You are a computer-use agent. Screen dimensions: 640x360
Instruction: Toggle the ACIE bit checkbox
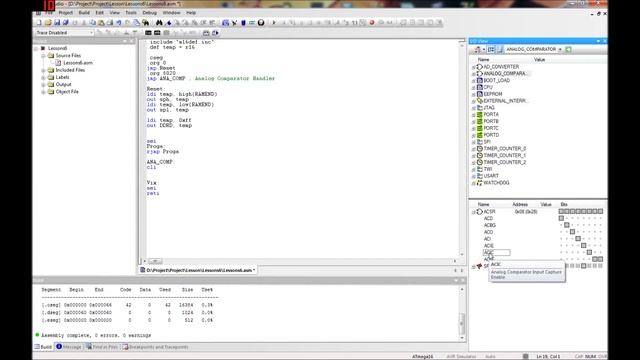coord(584,246)
